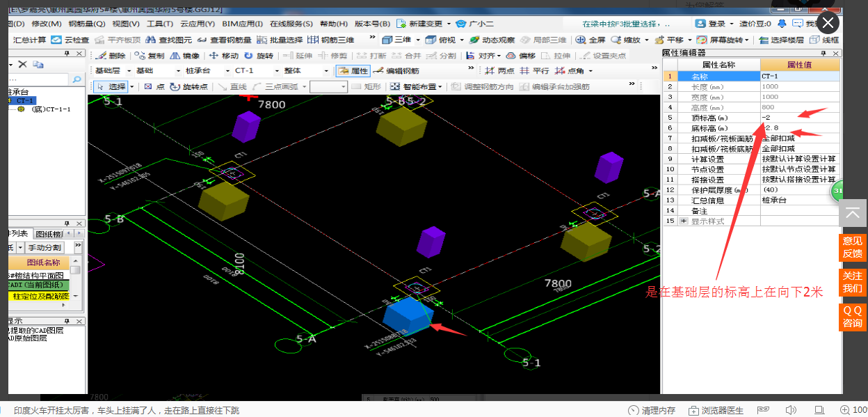Viewport: 868px width, 417px height.
Task: Click the 偏移 offset tool
Action: [x=522, y=55]
